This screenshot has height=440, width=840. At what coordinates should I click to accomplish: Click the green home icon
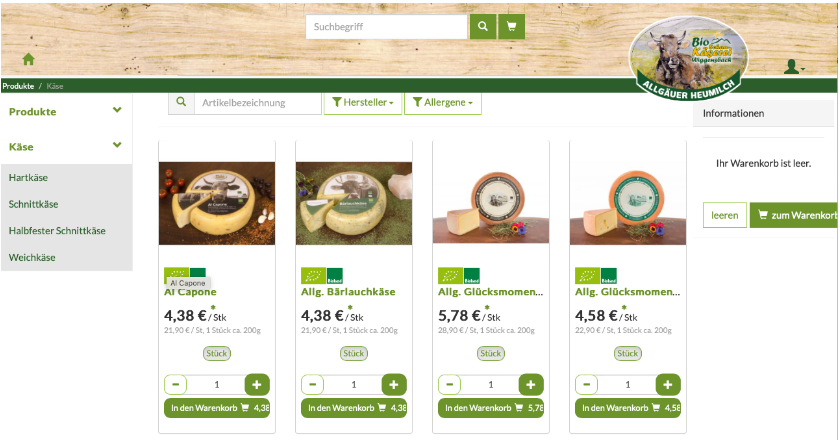coord(28,59)
